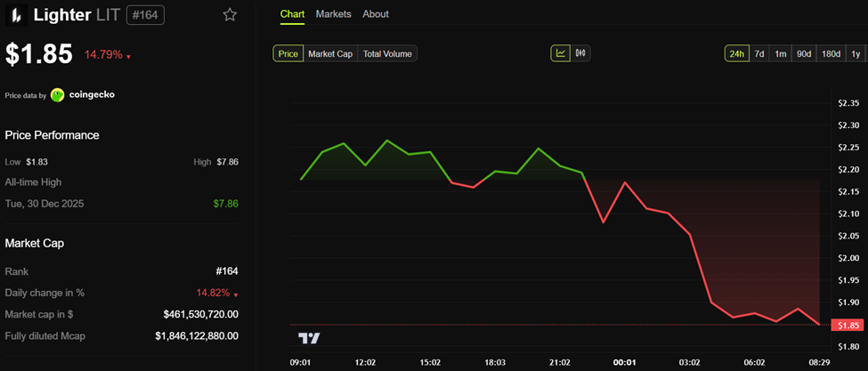Select the Price chart mode
This screenshot has height=371, width=868.
point(288,53)
